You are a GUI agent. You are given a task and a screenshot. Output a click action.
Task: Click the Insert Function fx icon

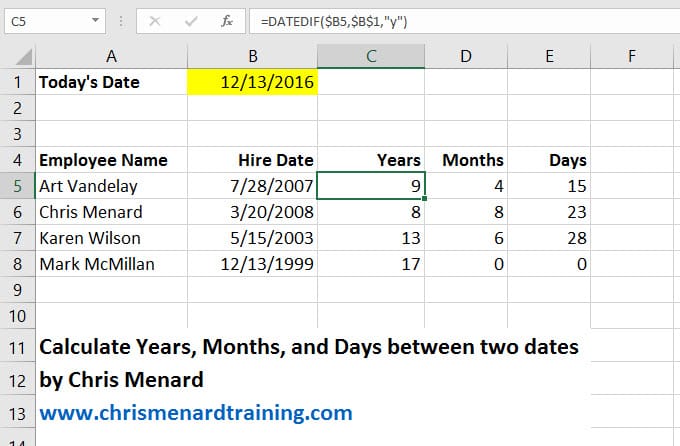pos(228,20)
